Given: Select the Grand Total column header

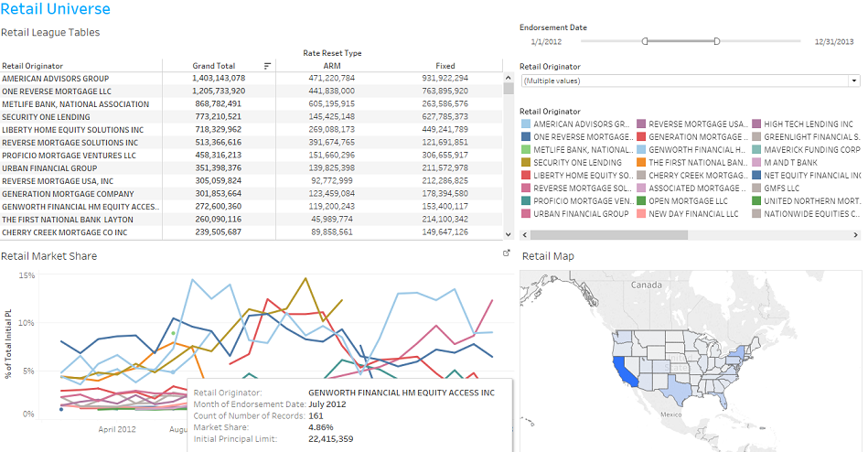Looking at the screenshot, I should point(214,66).
